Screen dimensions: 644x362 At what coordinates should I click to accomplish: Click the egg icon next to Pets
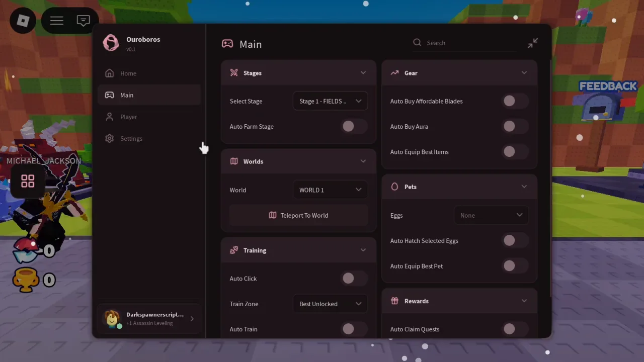[x=394, y=187]
